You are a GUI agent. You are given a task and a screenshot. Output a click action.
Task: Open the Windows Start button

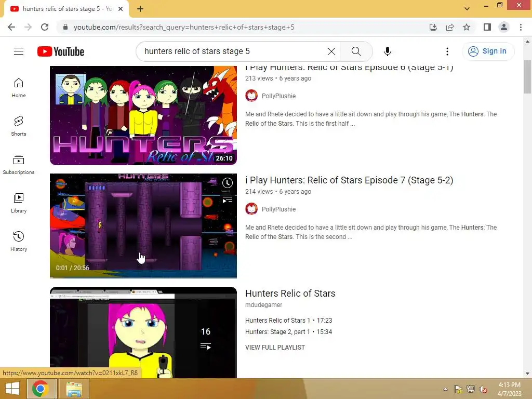(x=12, y=389)
